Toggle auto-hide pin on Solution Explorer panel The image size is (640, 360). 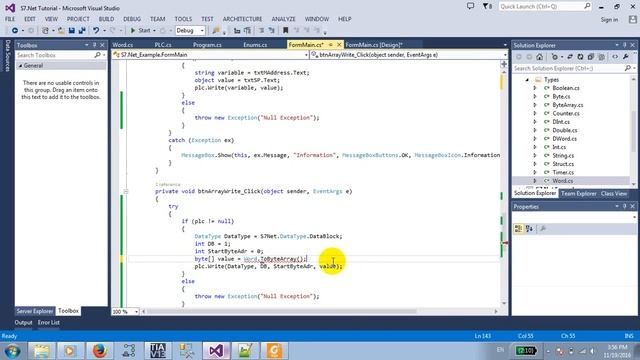coord(625,45)
